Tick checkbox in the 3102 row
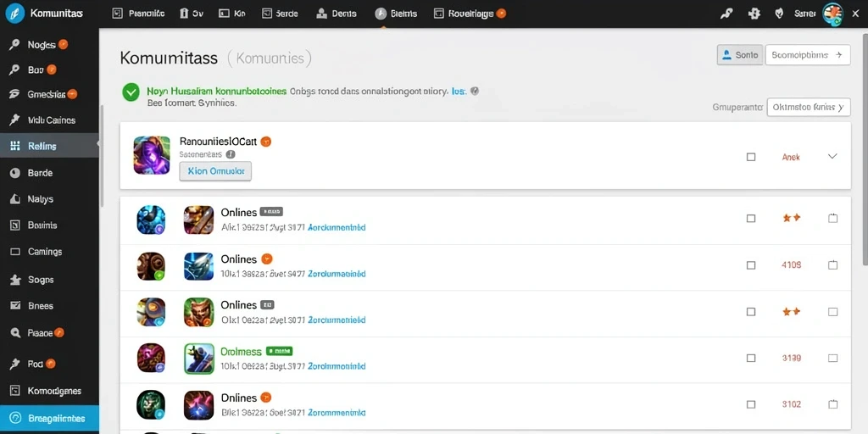 click(x=751, y=404)
